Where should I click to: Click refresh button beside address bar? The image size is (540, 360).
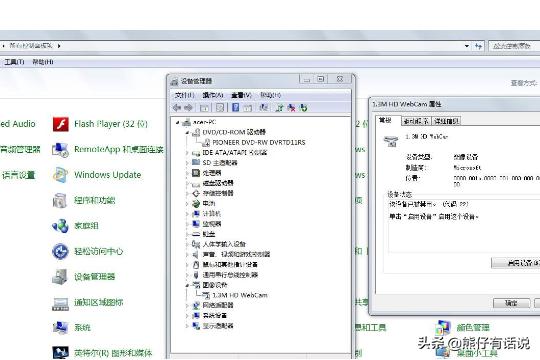point(478,46)
